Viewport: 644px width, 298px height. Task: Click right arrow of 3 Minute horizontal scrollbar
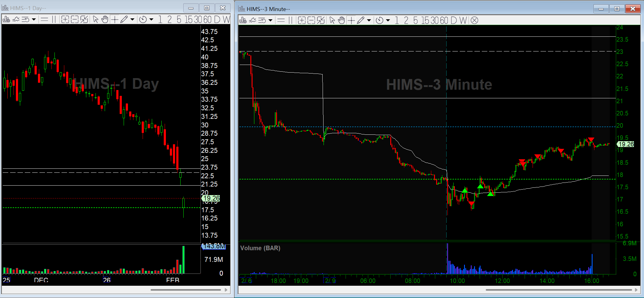636,290
